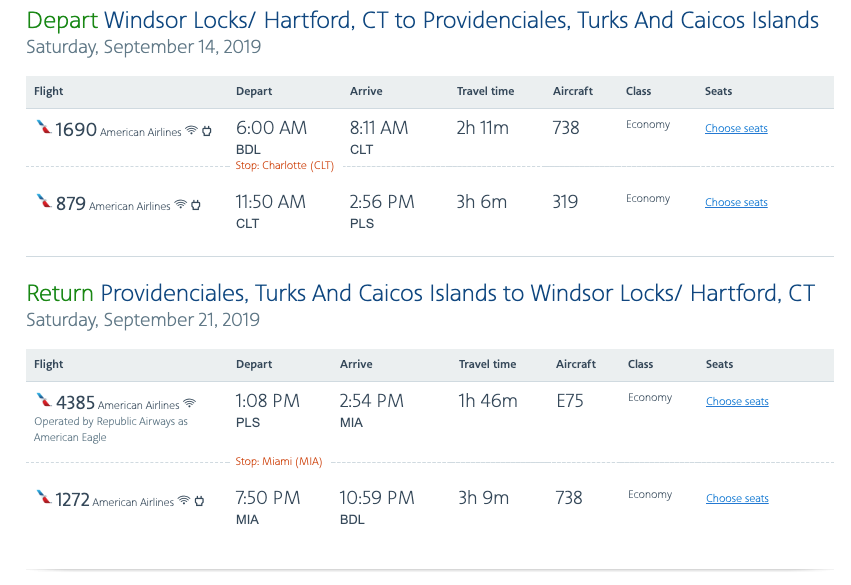The image size is (851, 585).
Task: Click the American Airlines logo beside flight 4385
Action: 43,401
